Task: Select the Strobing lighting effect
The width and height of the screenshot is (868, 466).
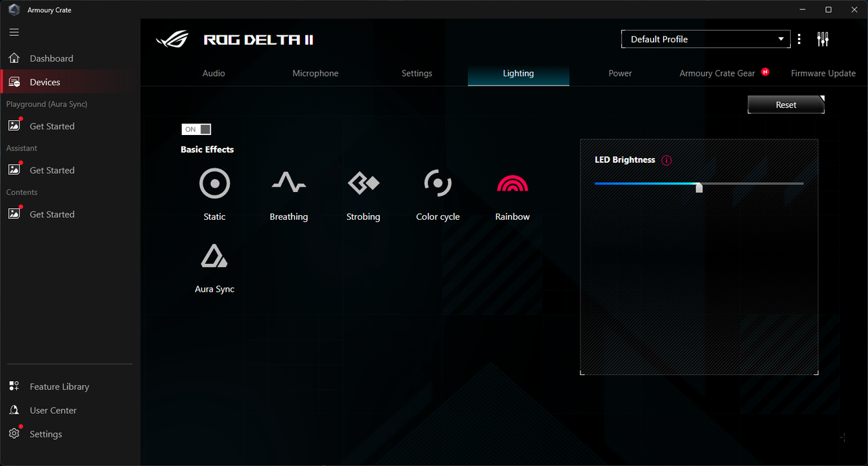Action: [363, 195]
